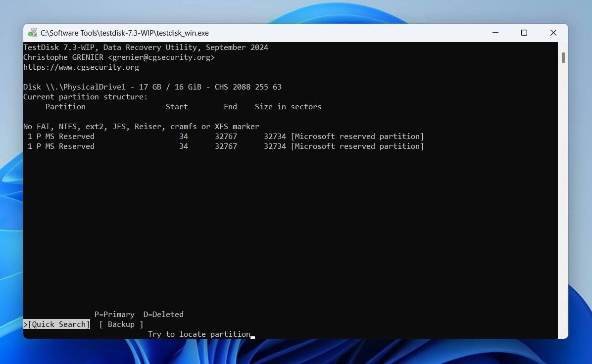The width and height of the screenshot is (592, 364).
Task: Choose the Backup option
Action: [121, 324]
